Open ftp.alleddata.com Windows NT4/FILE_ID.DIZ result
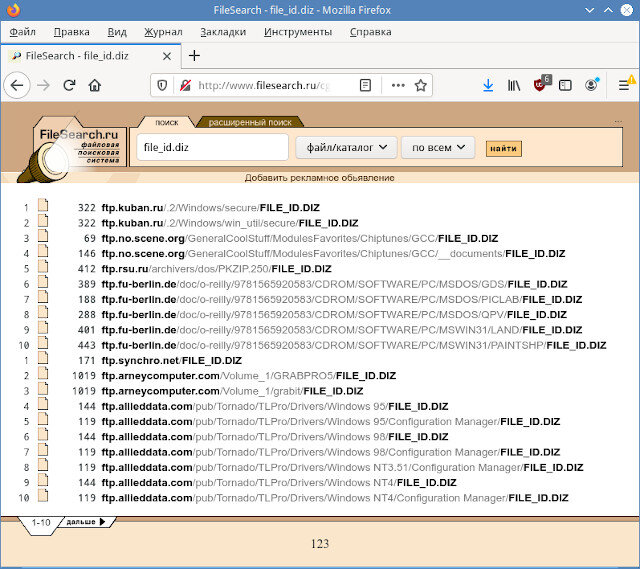 (279, 482)
